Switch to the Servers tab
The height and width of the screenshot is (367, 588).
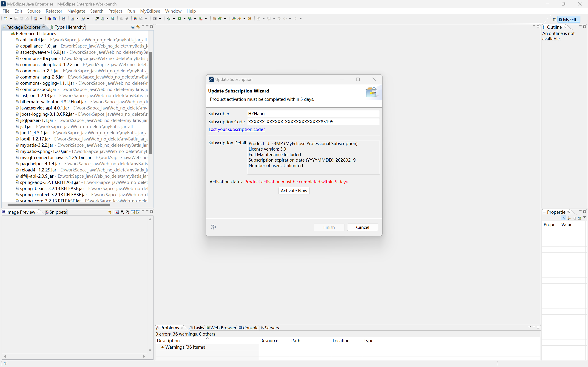click(x=270, y=328)
